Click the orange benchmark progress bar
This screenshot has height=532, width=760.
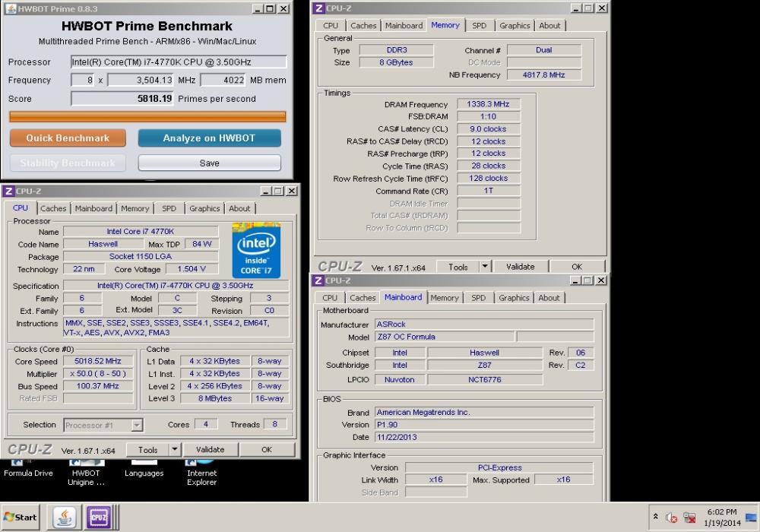pyautogui.click(x=147, y=116)
